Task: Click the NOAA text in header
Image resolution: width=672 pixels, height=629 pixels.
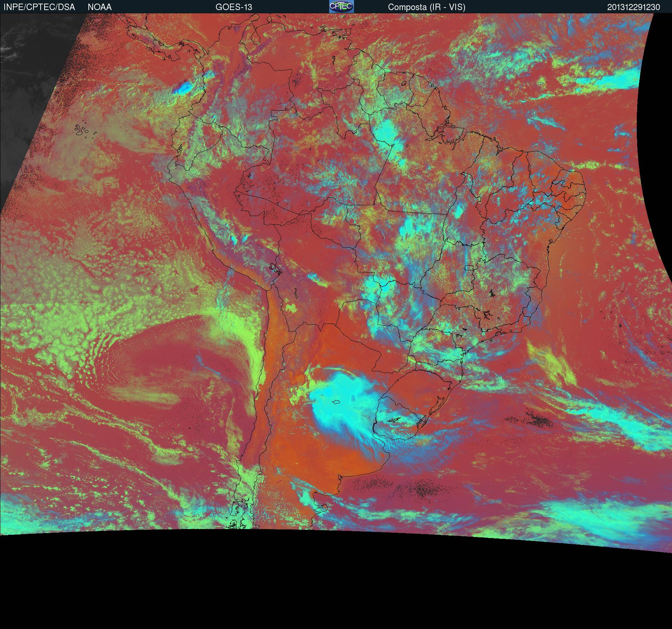Action: (x=100, y=7)
